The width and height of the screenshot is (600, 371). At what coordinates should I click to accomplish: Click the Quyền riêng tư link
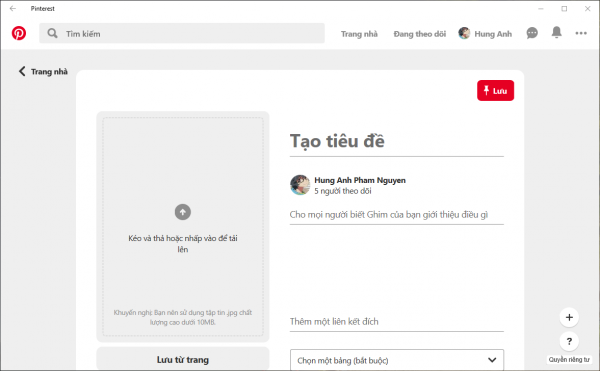point(569,360)
